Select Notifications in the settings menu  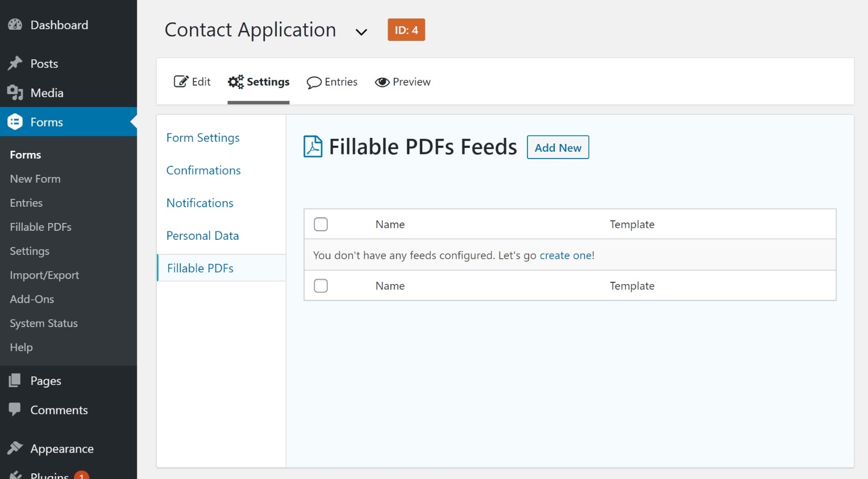click(x=199, y=203)
